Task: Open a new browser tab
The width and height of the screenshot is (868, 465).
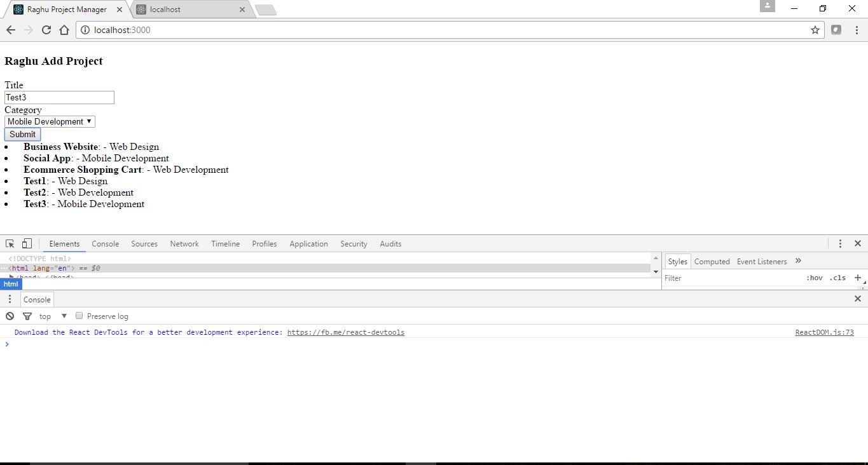Action: click(265, 10)
